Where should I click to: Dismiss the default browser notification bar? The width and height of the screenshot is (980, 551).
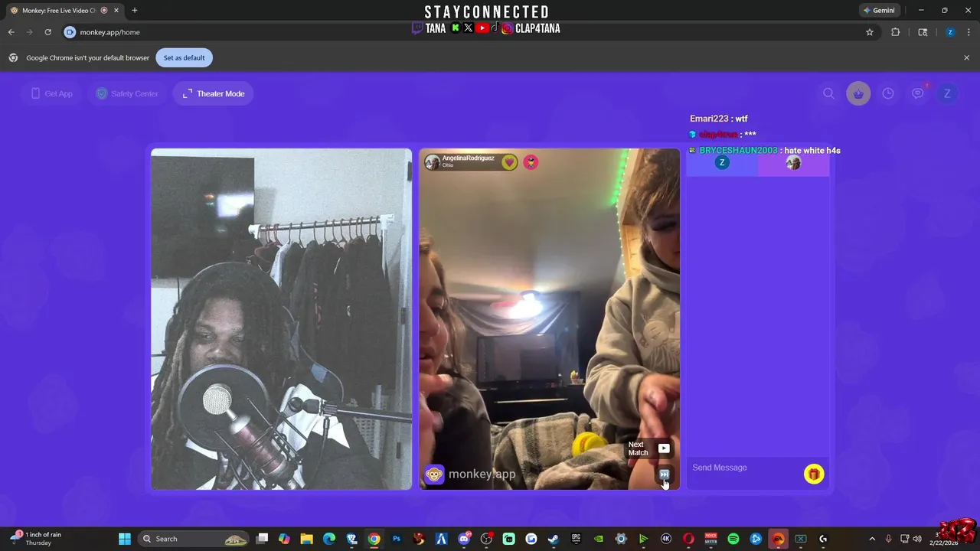pos(966,57)
